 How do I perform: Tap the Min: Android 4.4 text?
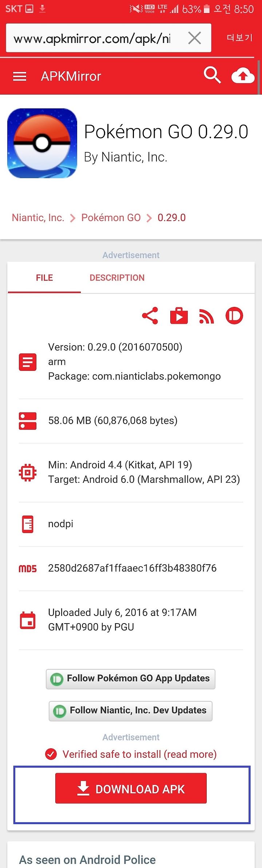[x=120, y=465]
